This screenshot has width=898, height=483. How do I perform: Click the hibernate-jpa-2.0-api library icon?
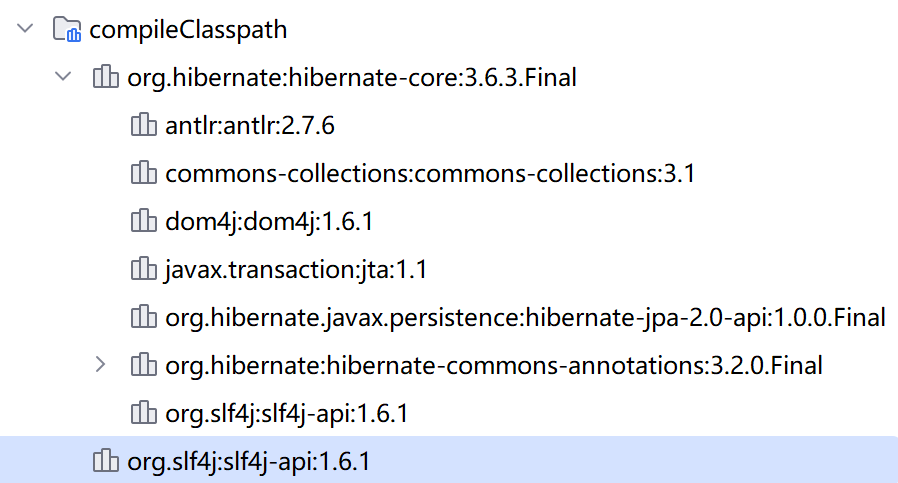tap(144, 318)
